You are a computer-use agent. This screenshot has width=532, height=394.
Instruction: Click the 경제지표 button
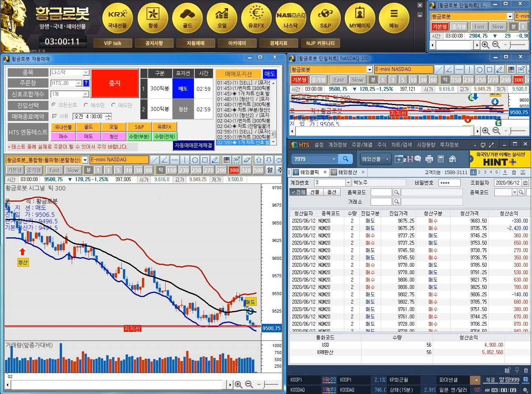279,43
